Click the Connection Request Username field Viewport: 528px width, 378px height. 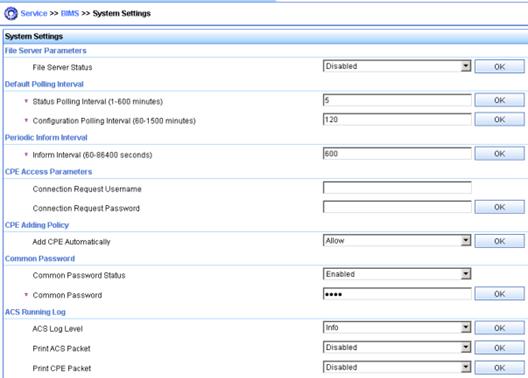397,187
